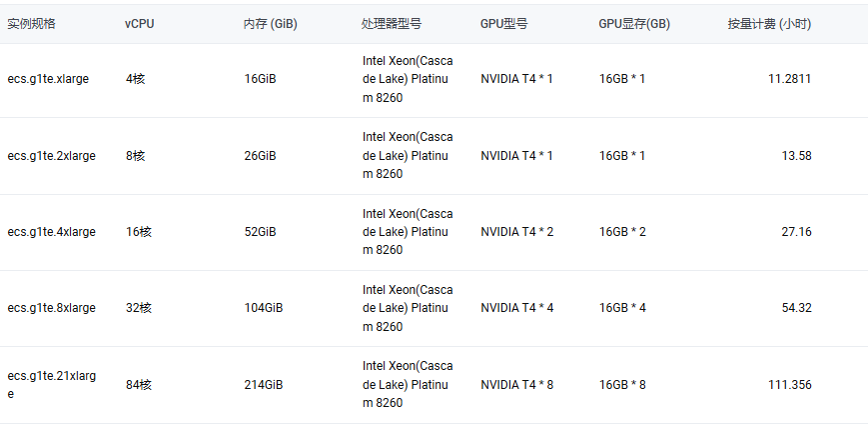
Task: Select the ecs.g1te.xlarge instance name
Action: click(48, 79)
